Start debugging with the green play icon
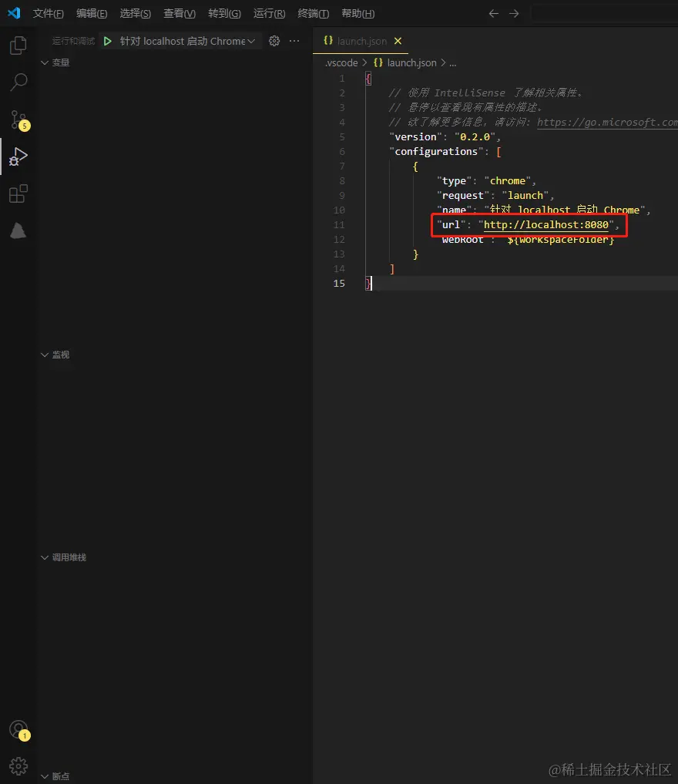This screenshot has height=784, width=678. (107, 41)
